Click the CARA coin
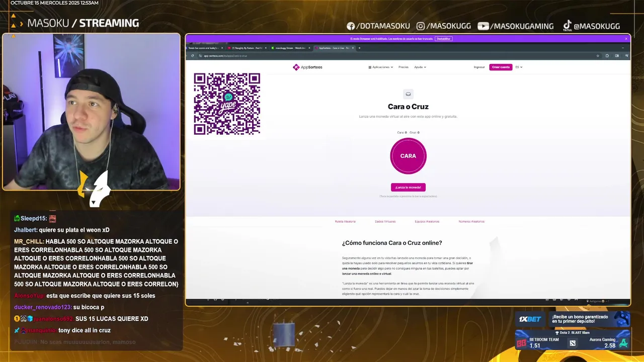644x362 pixels. [408, 156]
